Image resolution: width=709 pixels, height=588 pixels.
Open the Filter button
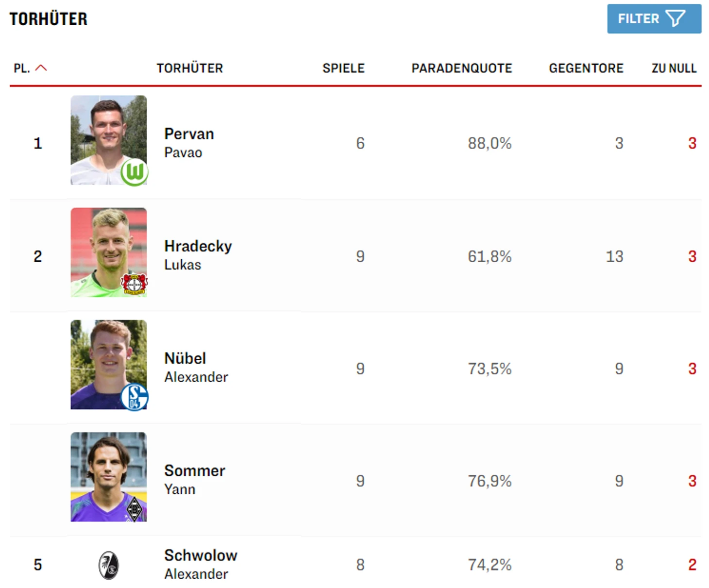[x=654, y=19]
